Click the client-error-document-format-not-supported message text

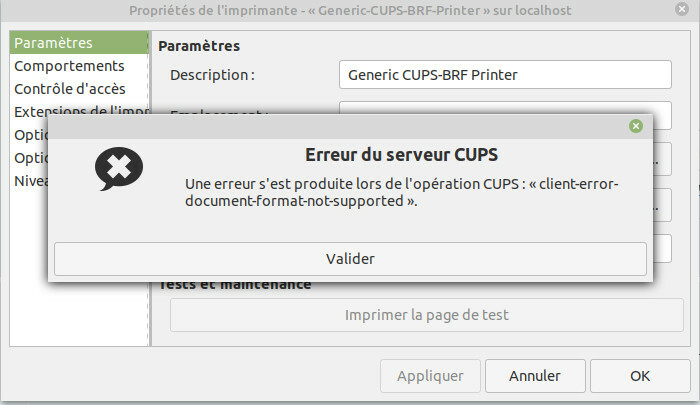401,192
